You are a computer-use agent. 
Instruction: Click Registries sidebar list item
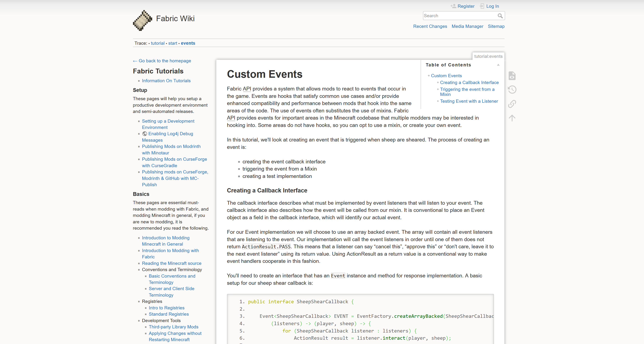coord(152,301)
